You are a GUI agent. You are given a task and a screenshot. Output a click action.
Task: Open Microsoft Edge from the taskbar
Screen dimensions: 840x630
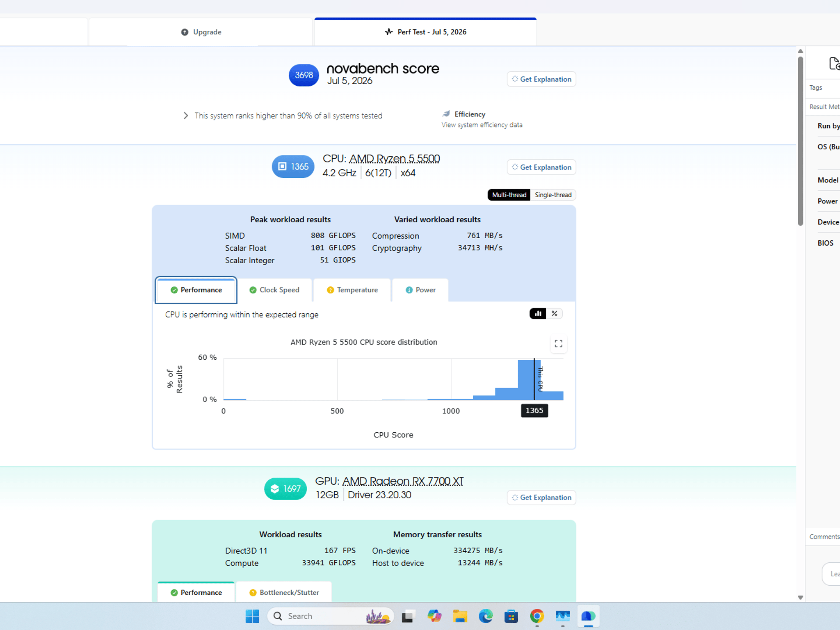coord(486,616)
